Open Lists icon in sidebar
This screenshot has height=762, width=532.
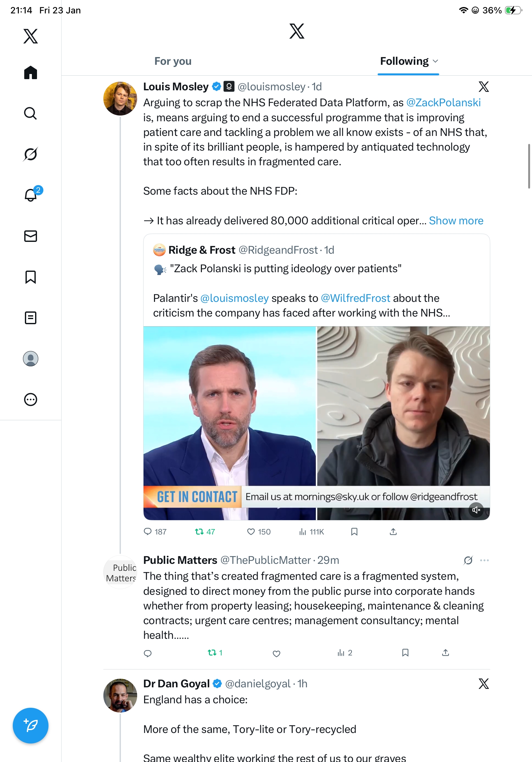31,318
